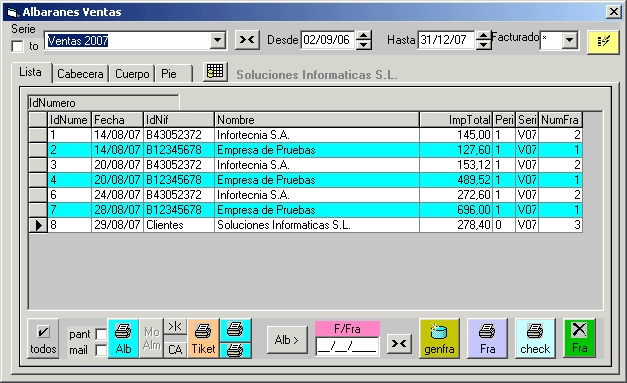Click the 145,00 total cell
Screen dimensions: 627x383
coord(456,135)
